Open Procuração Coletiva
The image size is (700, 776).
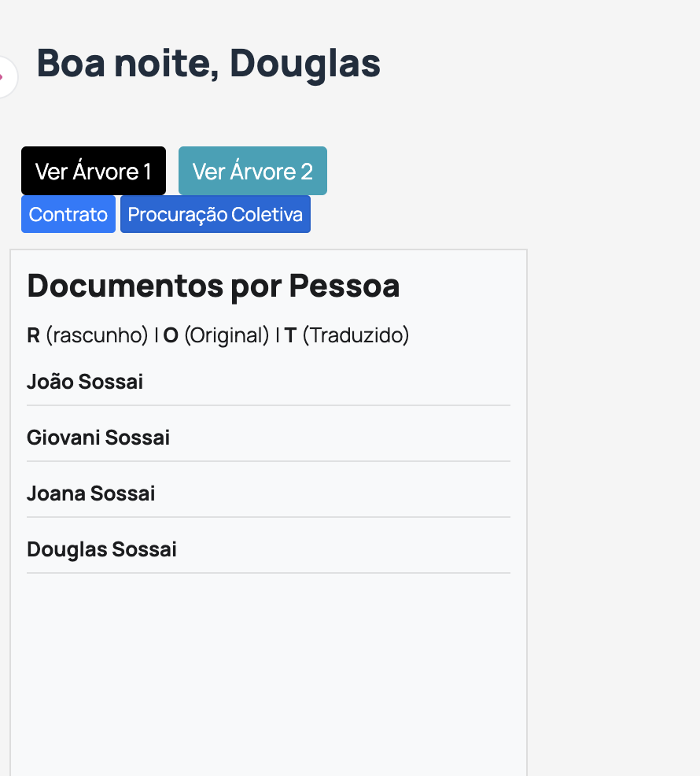(216, 214)
